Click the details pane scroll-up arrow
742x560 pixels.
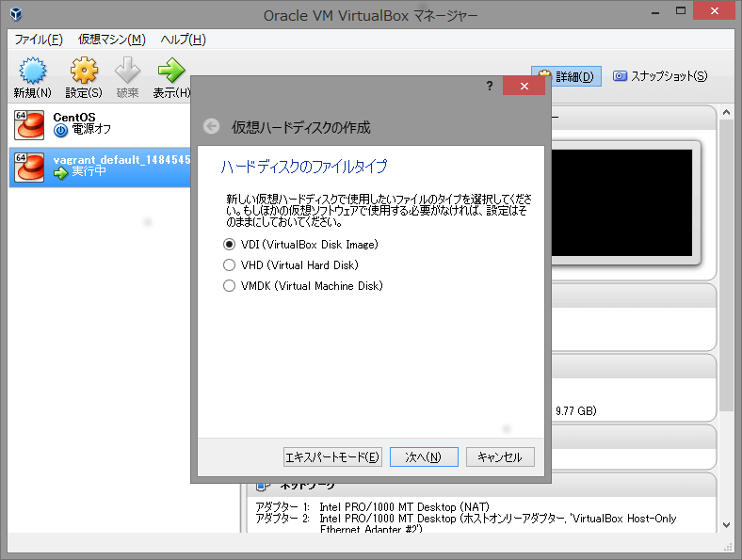(x=726, y=113)
